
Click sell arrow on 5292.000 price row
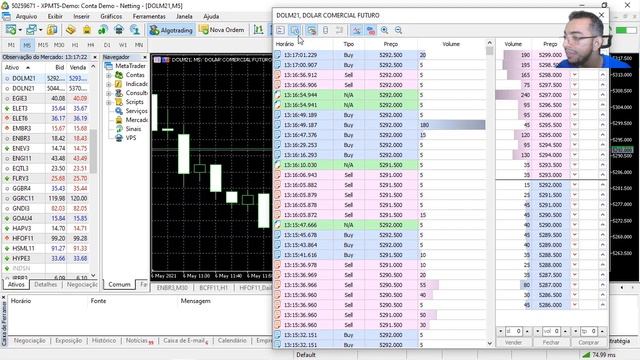click(575, 185)
